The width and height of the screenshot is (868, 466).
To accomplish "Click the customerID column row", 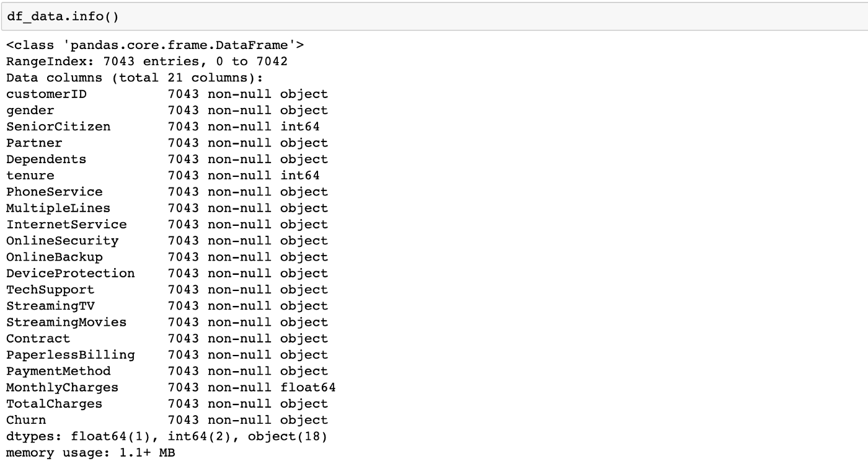I will (167, 94).
